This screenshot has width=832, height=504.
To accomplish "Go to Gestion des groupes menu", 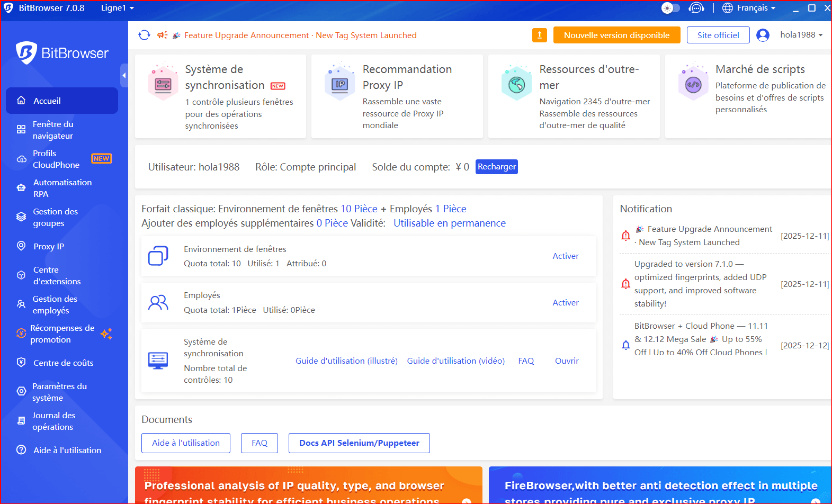I will point(55,217).
